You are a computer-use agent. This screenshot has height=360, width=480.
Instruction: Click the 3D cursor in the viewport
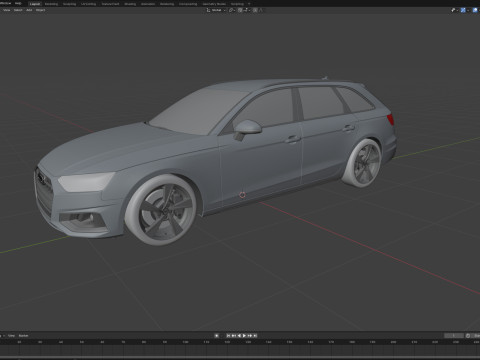click(x=242, y=195)
